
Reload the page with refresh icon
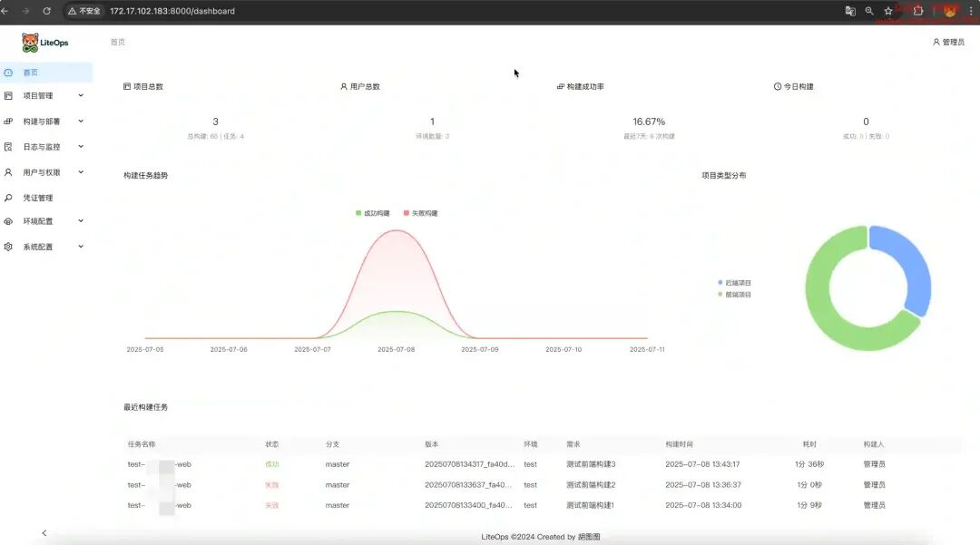(x=47, y=11)
